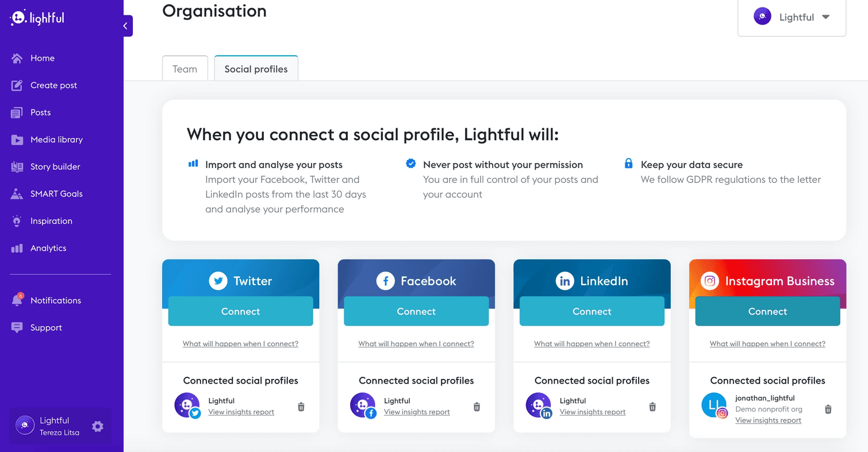868x452 pixels.
Task: Delete the connected Twitter profile via trash icon
Action: click(301, 407)
